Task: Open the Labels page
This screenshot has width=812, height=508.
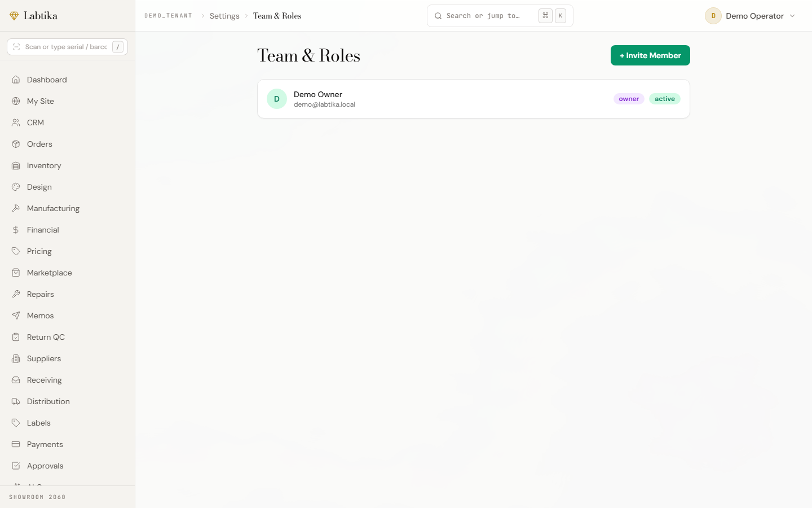Action: pos(68,423)
